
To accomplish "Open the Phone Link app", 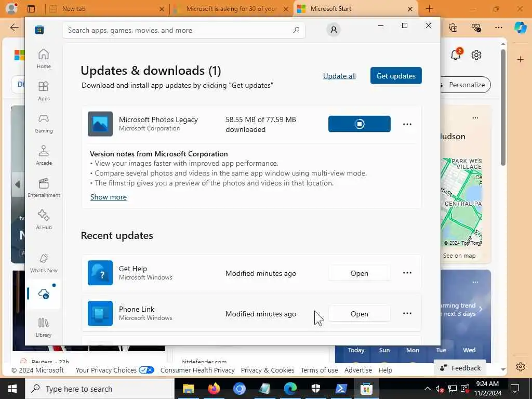I will coord(360,314).
